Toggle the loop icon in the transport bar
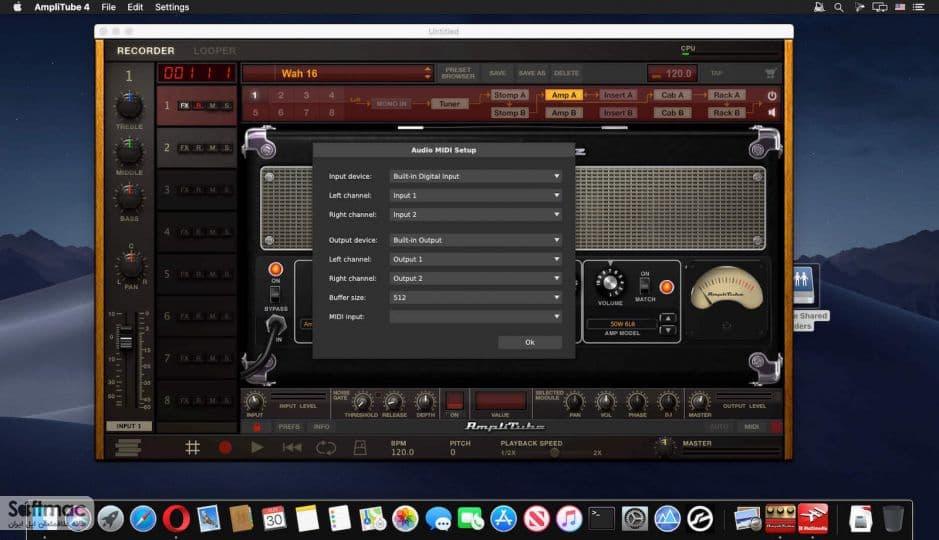This screenshot has height=540, width=939. (326, 447)
